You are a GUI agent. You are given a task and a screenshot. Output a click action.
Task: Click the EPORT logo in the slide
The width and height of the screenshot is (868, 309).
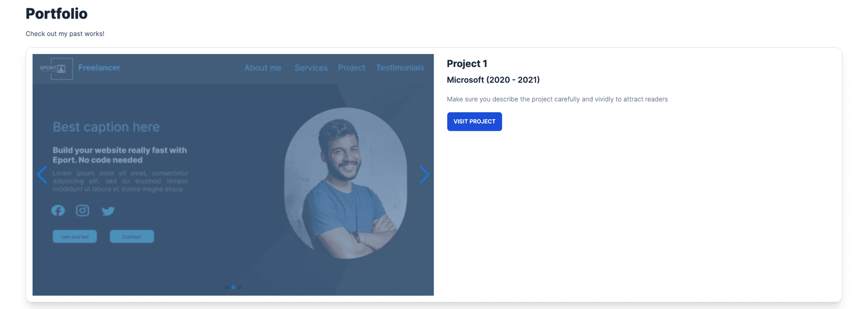pos(56,68)
